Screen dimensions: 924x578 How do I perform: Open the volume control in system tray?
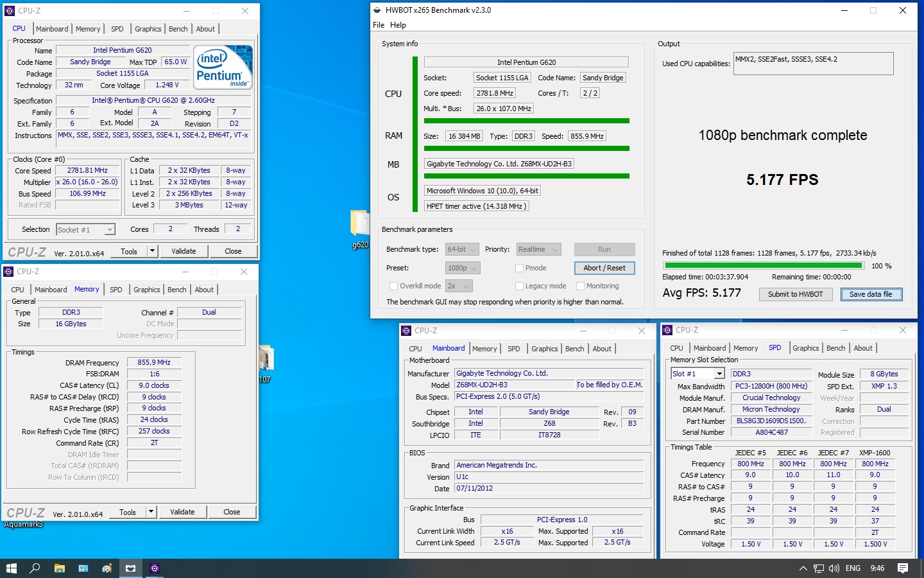click(x=834, y=568)
